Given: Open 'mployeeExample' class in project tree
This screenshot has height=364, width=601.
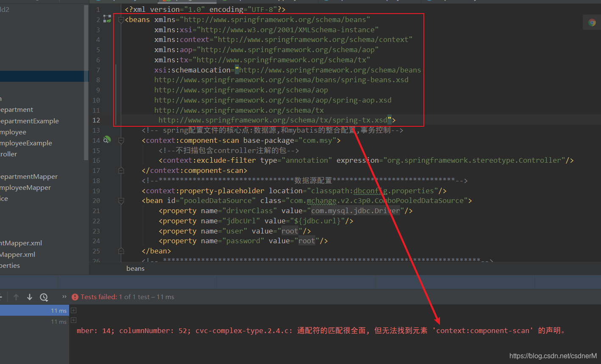Looking at the screenshot, I should (x=26, y=143).
